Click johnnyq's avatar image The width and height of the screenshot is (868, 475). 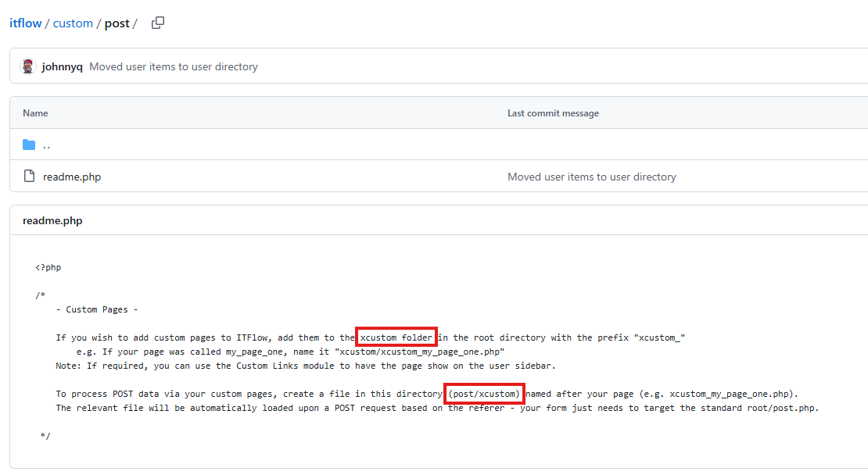point(28,66)
